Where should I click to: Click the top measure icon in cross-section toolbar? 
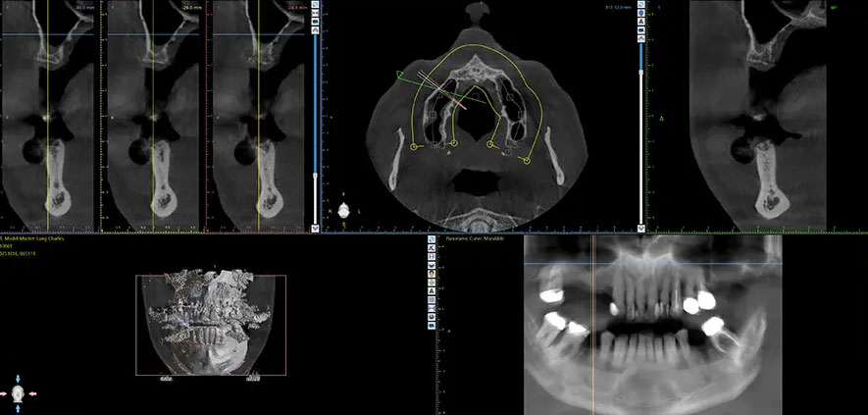click(x=315, y=5)
